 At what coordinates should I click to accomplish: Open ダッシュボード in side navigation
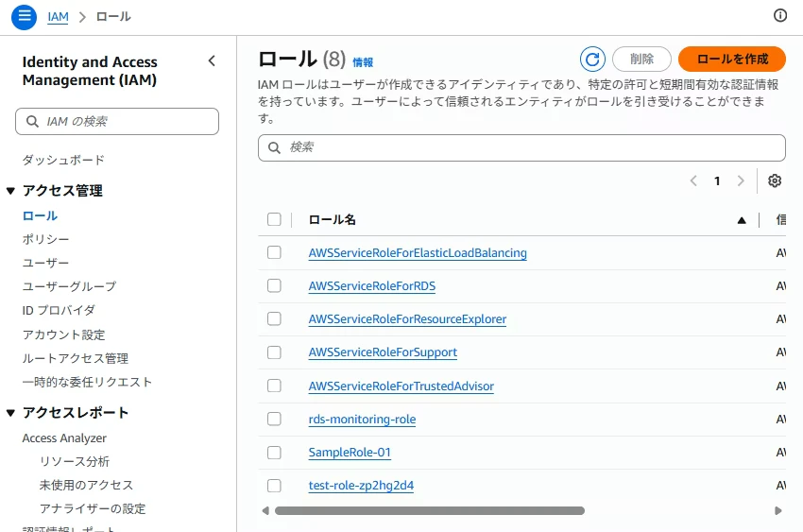tap(63, 160)
